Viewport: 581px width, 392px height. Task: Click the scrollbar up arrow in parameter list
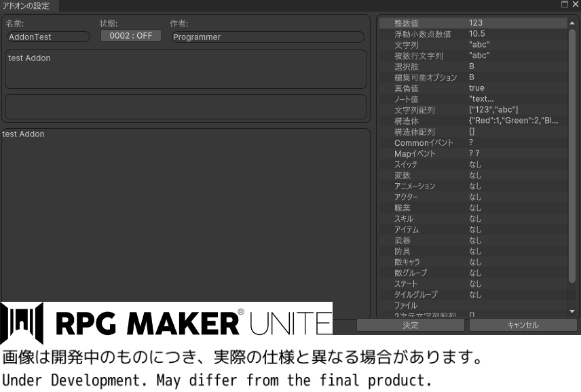click(x=571, y=22)
